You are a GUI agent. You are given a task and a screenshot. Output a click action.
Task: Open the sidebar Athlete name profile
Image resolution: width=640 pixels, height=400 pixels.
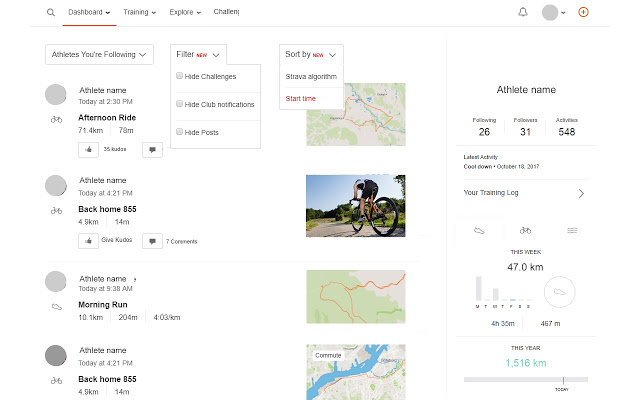(526, 90)
